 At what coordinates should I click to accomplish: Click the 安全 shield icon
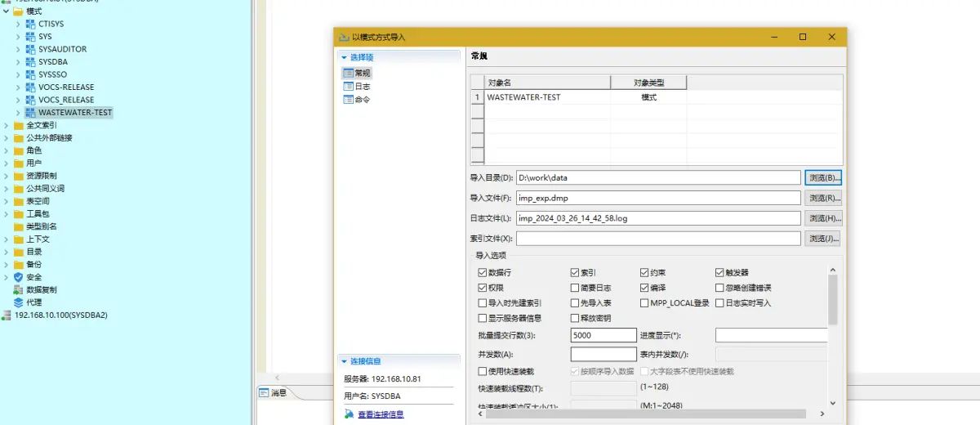[x=18, y=277]
